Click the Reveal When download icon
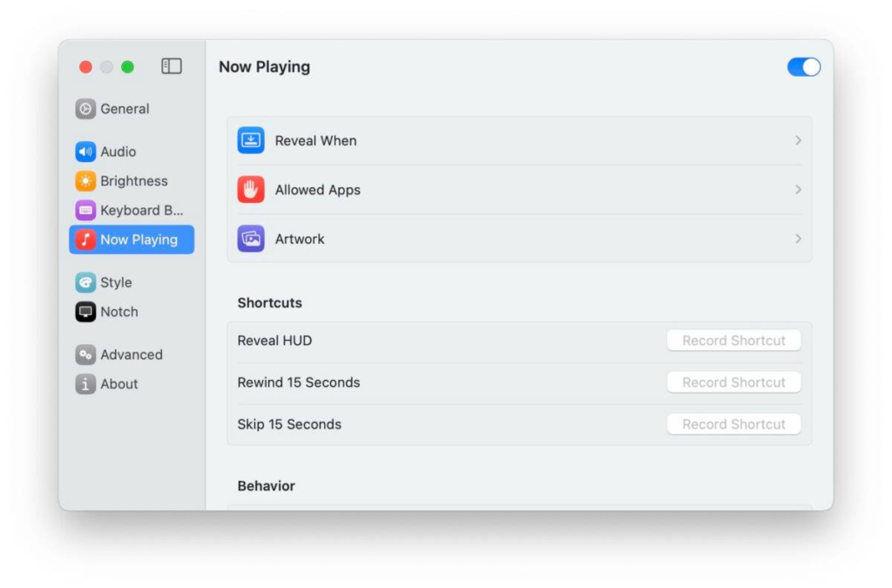892x588 pixels. click(x=250, y=140)
